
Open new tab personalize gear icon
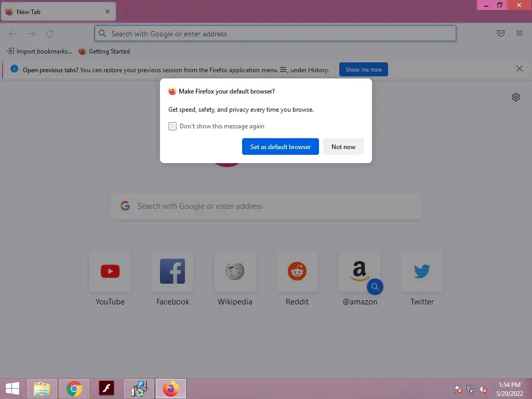(x=516, y=97)
